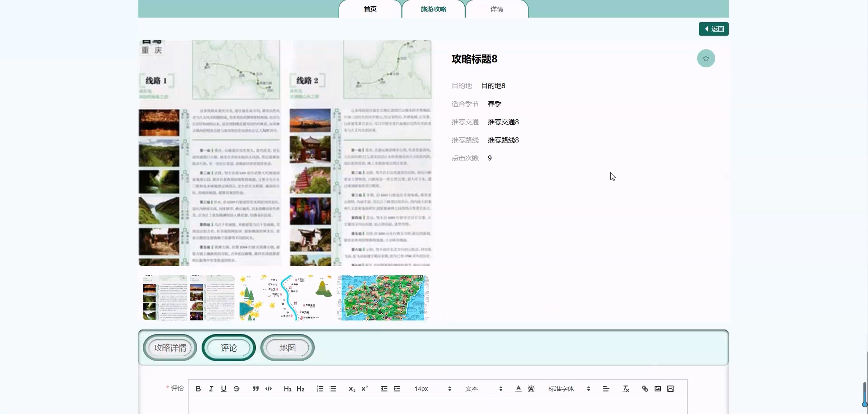Switch to the 攻略详情 tab

pos(170,348)
